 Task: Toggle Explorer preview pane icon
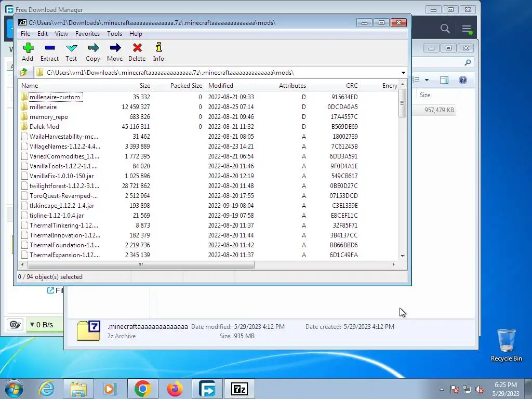tap(444, 80)
